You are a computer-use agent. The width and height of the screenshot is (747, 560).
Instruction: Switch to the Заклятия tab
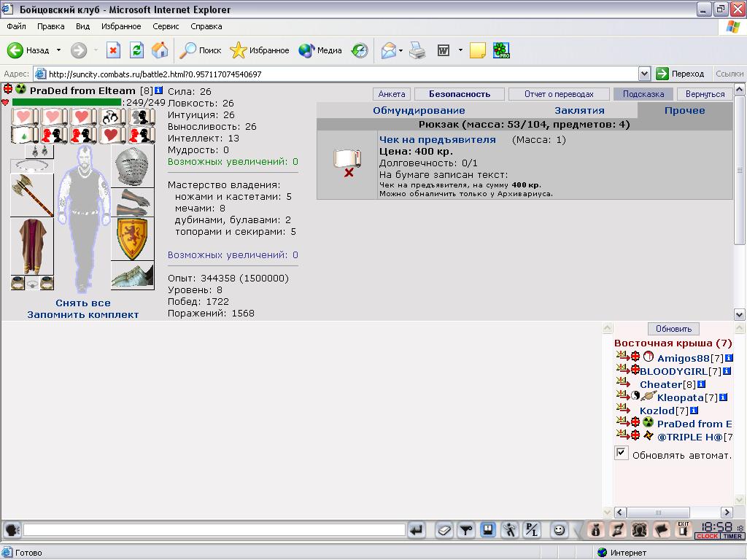pos(579,111)
